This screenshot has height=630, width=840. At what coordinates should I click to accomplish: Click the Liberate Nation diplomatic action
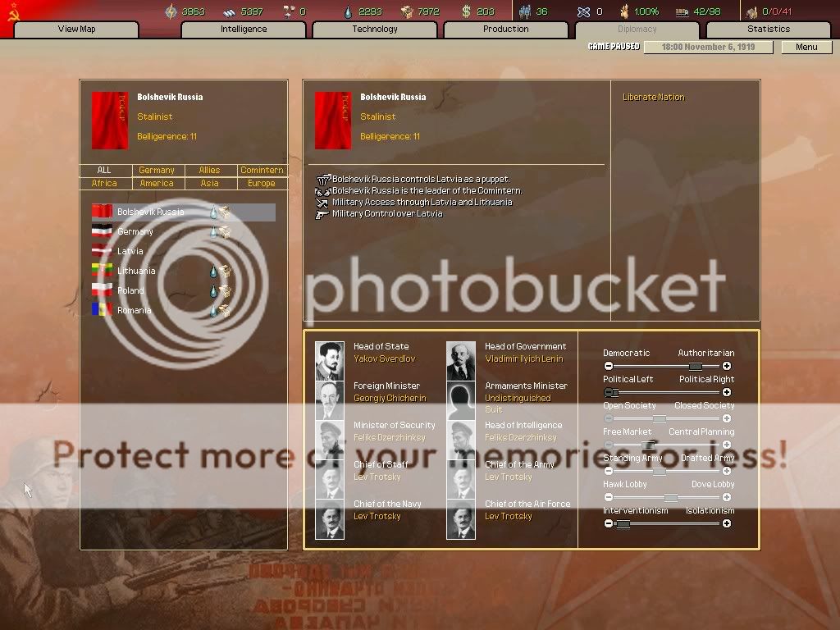click(x=653, y=97)
